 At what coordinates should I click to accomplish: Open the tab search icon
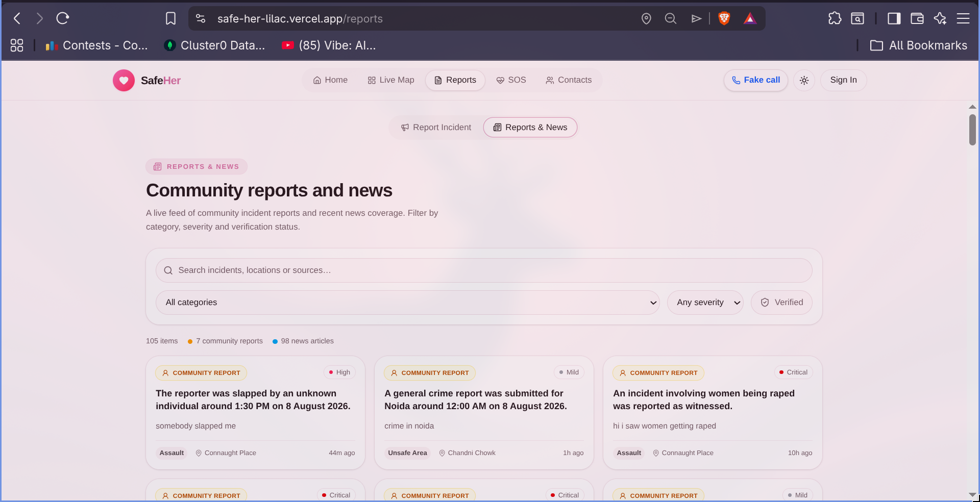857,19
